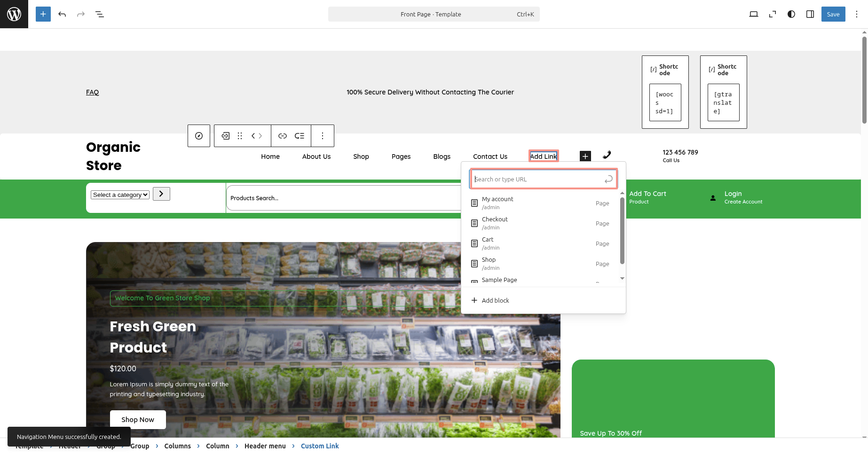Choose the Shop page suggestion
Image resolution: width=868 pixels, height=454 pixels.
tap(541, 264)
